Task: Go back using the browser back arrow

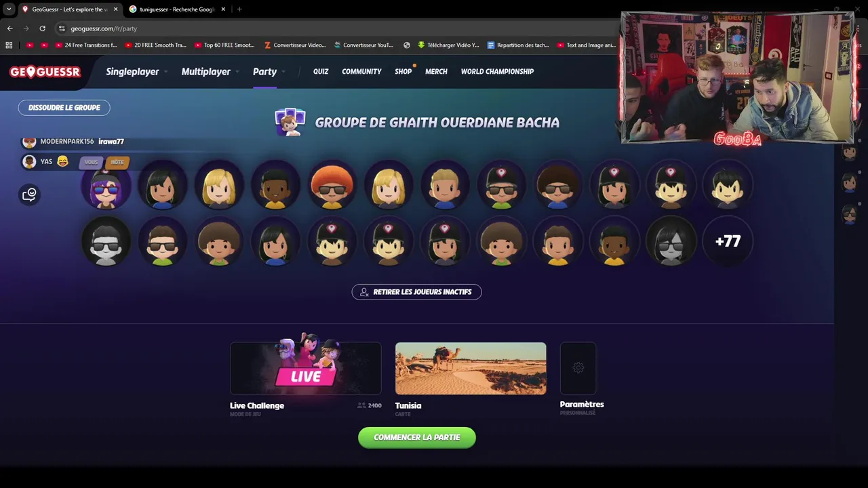Action: coord(9,28)
